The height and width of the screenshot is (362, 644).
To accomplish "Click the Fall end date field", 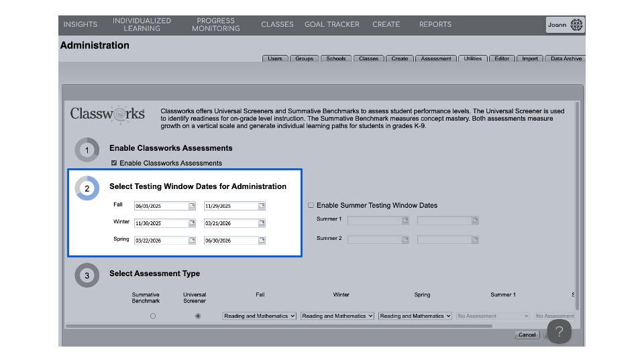I will coord(231,206).
